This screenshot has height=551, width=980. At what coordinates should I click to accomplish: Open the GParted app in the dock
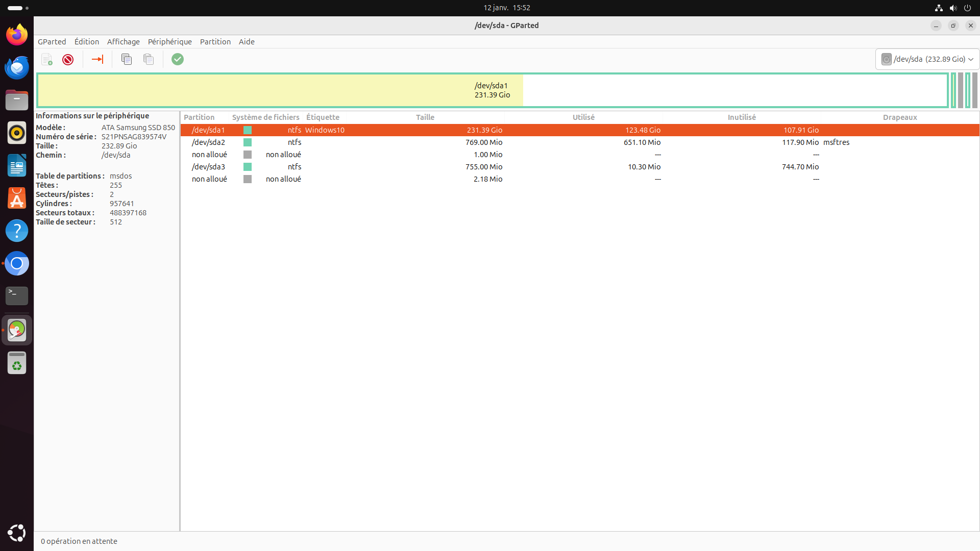point(17,330)
